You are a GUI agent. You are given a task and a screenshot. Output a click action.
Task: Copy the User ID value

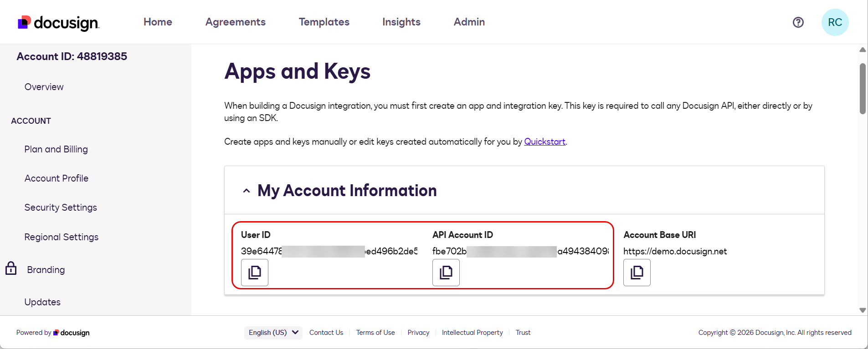tap(255, 273)
